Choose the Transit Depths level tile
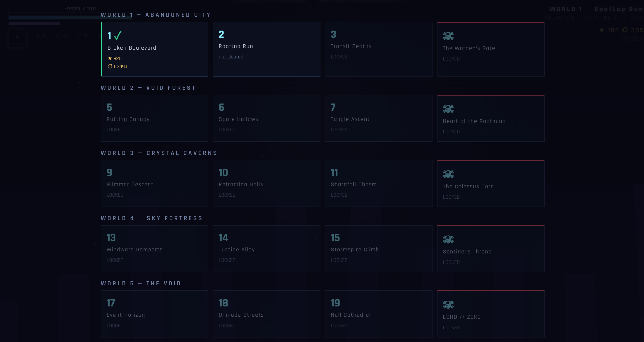 (379, 49)
